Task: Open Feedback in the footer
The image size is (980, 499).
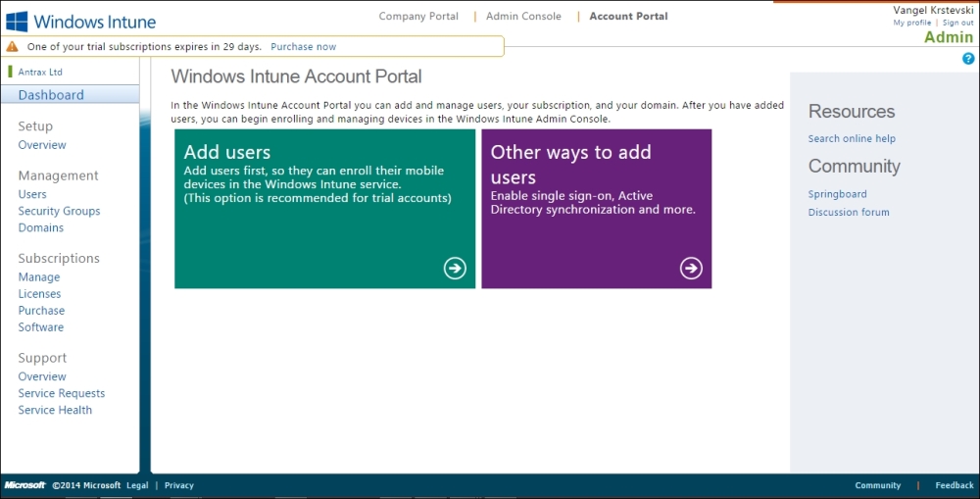Action: (955, 485)
